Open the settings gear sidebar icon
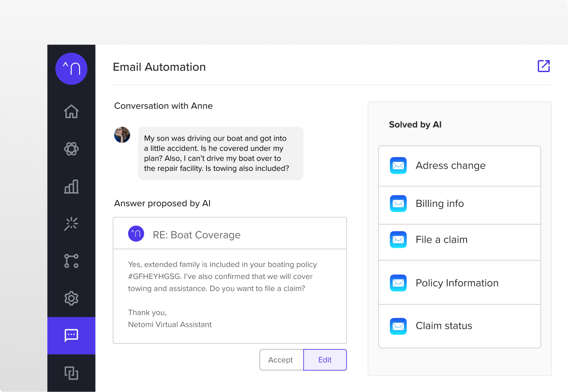The height and width of the screenshot is (392, 568). pos(71,298)
